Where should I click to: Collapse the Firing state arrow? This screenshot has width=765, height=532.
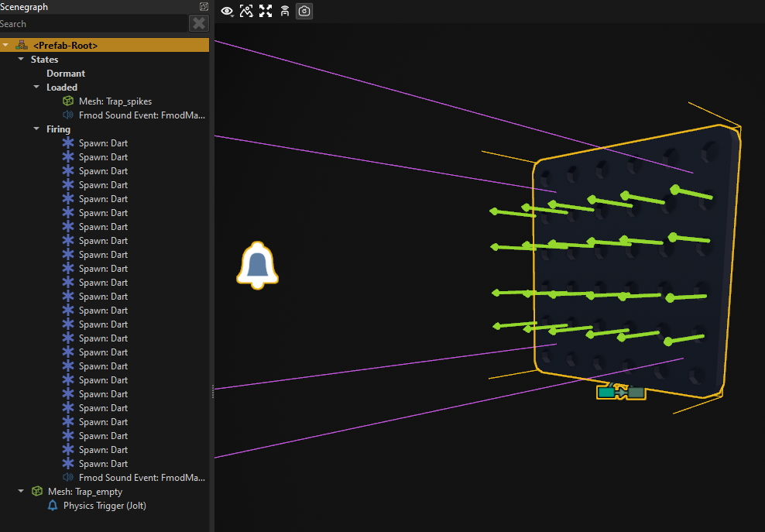click(36, 129)
